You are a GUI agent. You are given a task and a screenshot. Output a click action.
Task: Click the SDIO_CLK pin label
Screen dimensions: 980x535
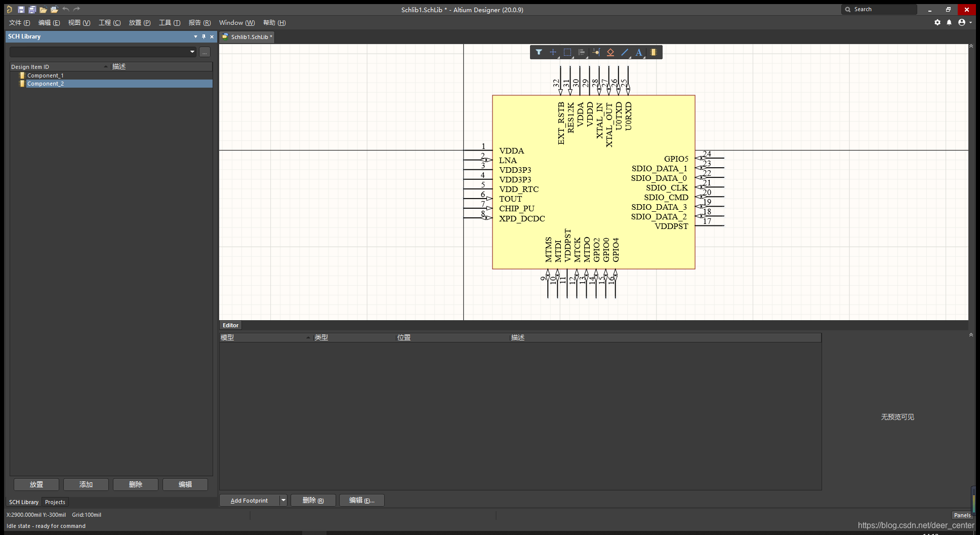[667, 187]
